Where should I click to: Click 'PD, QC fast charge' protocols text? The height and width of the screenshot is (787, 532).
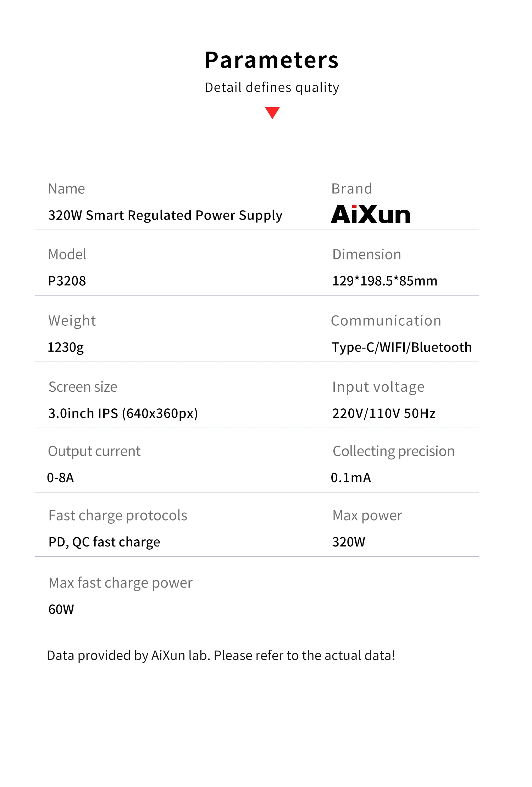click(104, 542)
